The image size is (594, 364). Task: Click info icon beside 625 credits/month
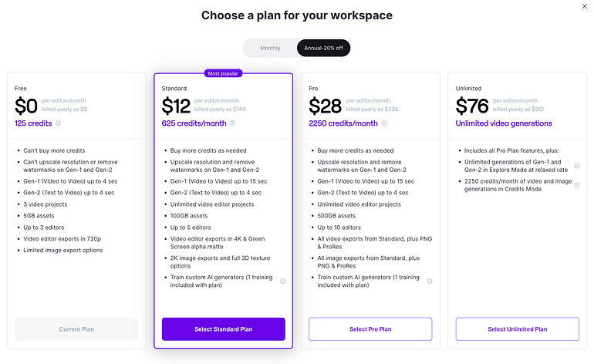233,123
